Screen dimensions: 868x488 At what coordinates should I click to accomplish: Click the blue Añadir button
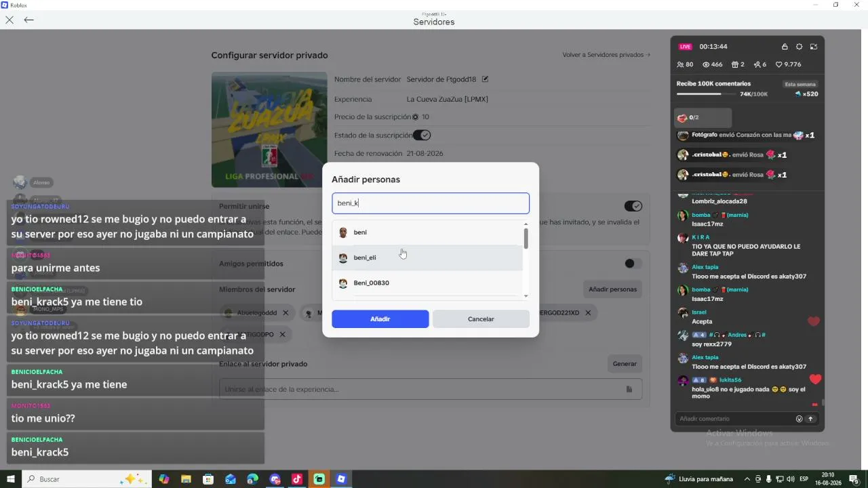(380, 319)
